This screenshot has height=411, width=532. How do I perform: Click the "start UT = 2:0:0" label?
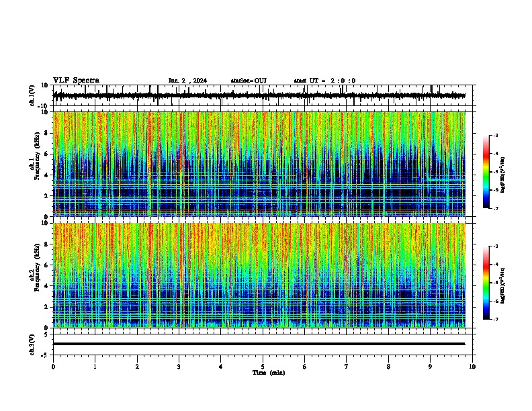324,81
